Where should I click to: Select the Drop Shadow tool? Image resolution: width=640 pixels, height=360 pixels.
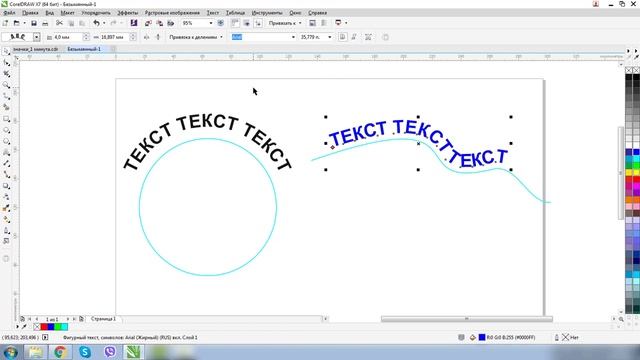[6, 186]
